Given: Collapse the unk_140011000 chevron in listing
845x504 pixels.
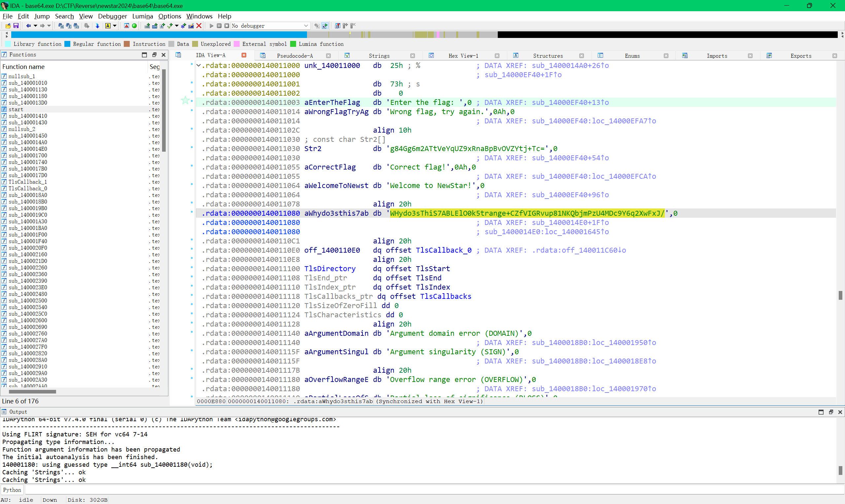Looking at the screenshot, I should (x=199, y=65).
